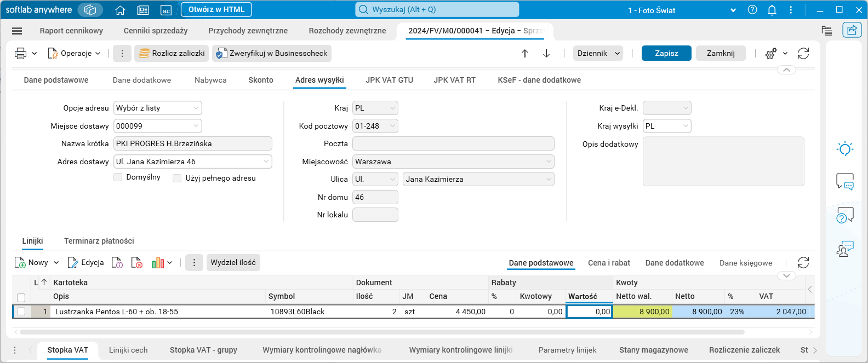The image size is (868, 363).
Task: Open the Dziennik dropdown
Action: [x=598, y=53]
